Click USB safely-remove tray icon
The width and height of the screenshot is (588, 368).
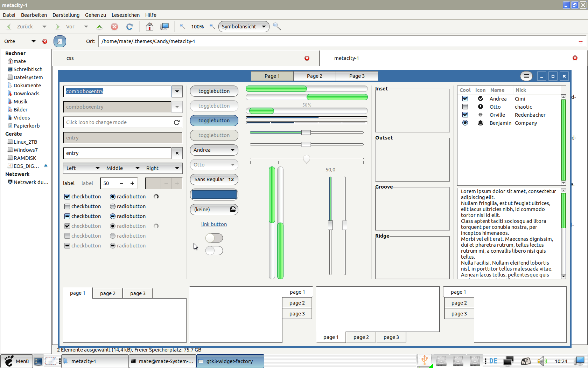pyautogui.click(x=425, y=361)
